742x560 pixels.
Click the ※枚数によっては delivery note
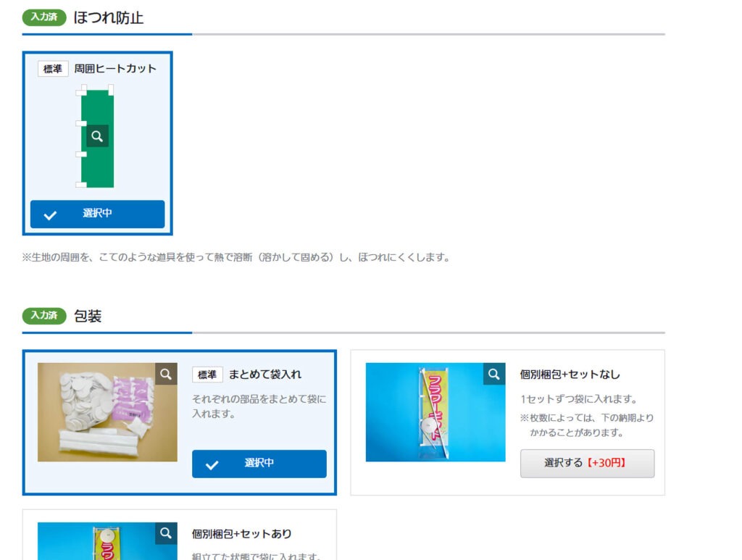pos(587,425)
